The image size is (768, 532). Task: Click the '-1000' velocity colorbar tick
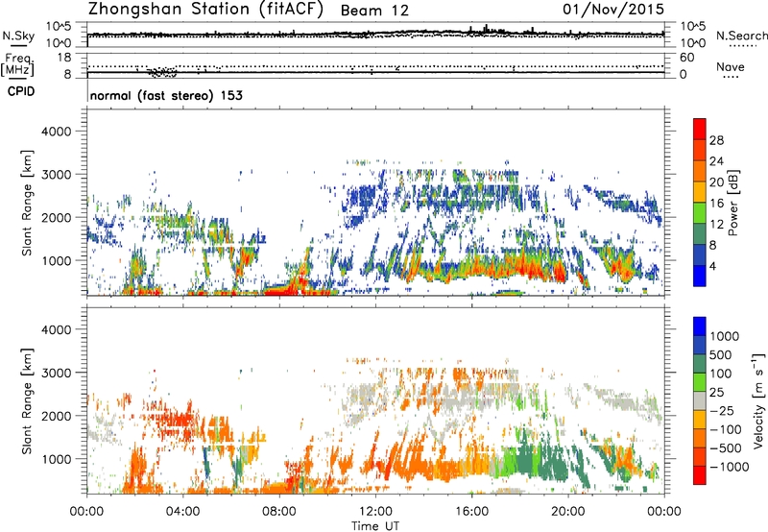729,467
